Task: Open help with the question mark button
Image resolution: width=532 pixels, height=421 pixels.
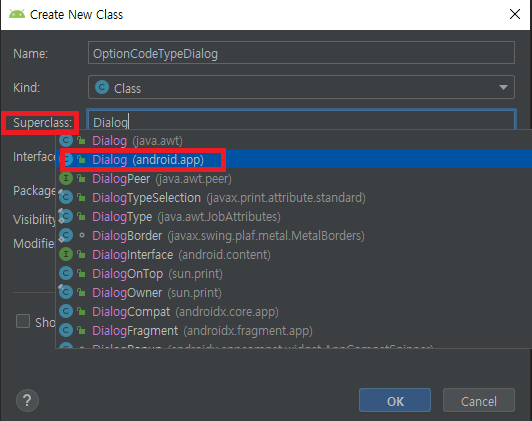Action: pyautogui.click(x=27, y=400)
